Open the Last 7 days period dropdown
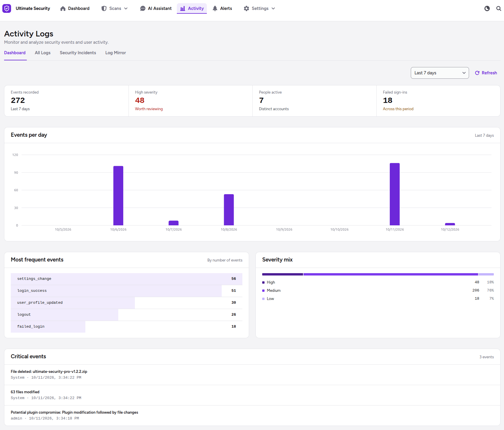The image size is (504, 430). 440,73
